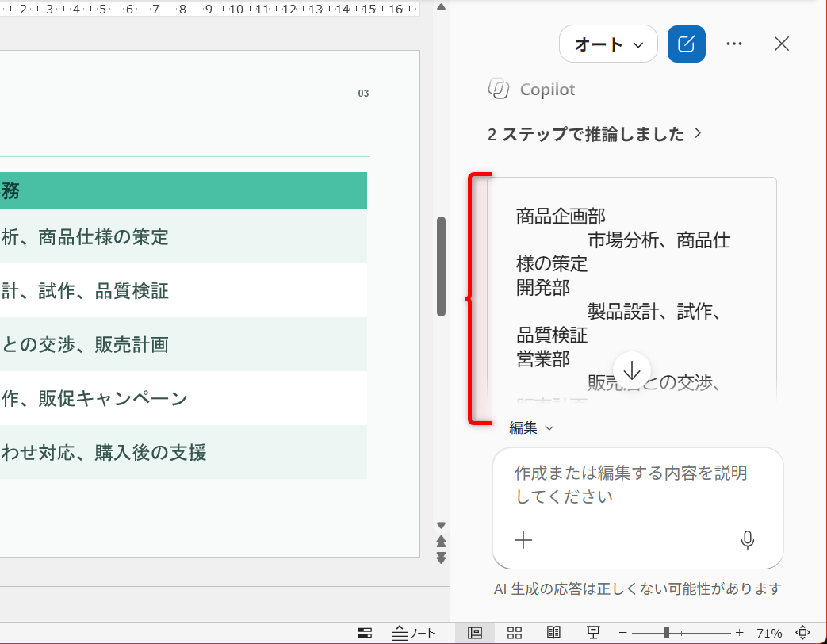Select the table cell 作、販促キャンペーン
The image size is (827, 644).
tap(183, 398)
